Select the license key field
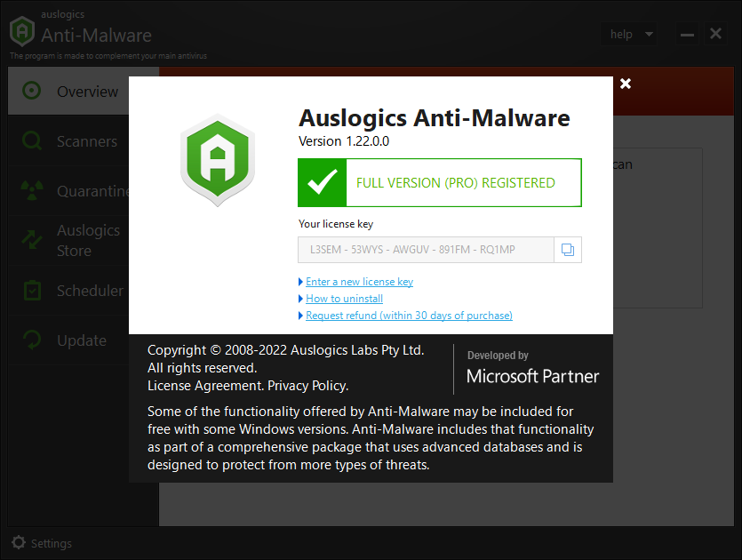This screenshot has height=560, width=742. pos(426,250)
